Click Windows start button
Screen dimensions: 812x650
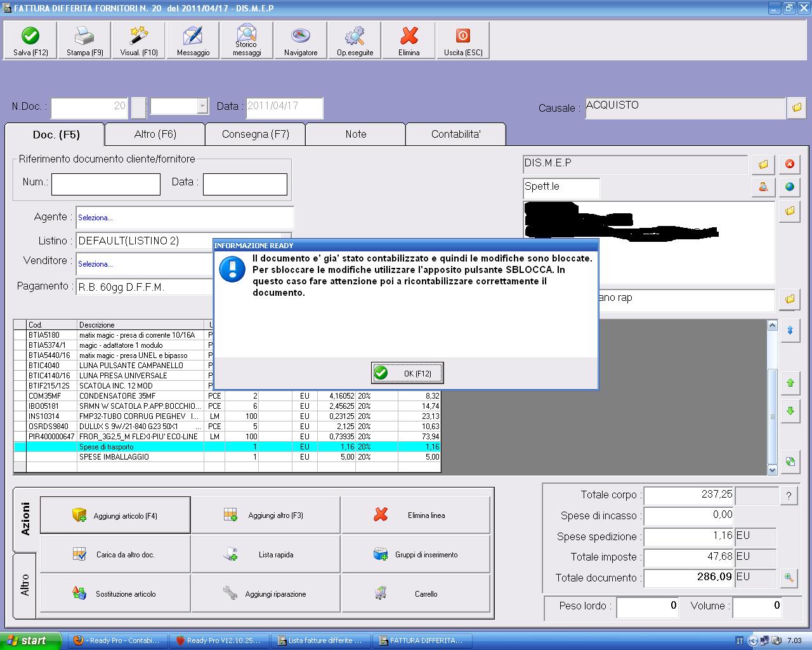pos(31,640)
